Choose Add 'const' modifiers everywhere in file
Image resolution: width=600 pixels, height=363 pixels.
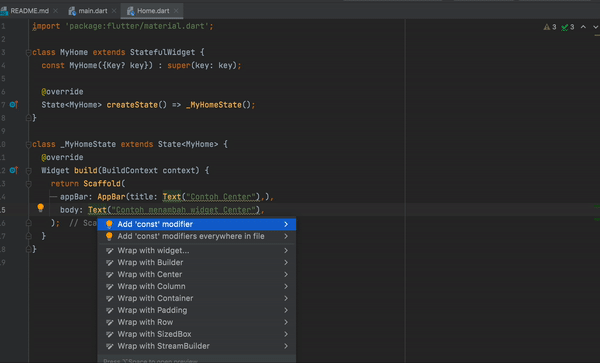tap(197, 236)
